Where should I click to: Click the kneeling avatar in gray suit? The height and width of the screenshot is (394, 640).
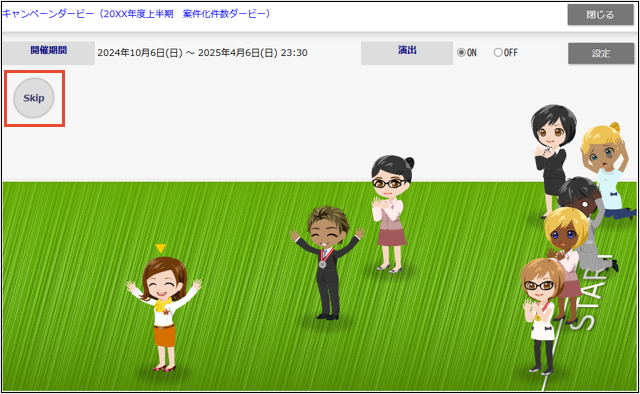pyautogui.click(x=588, y=223)
